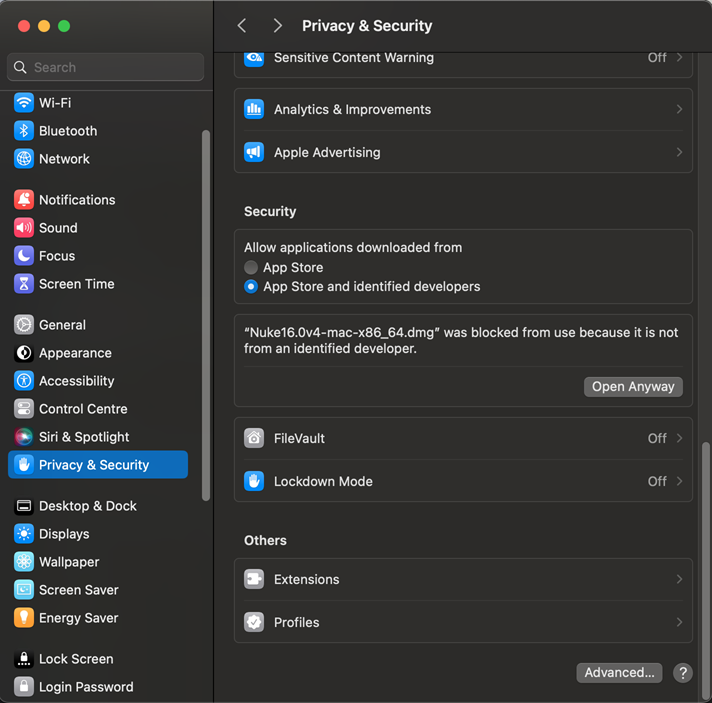Open Login Password label in sidebar

coord(86,687)
